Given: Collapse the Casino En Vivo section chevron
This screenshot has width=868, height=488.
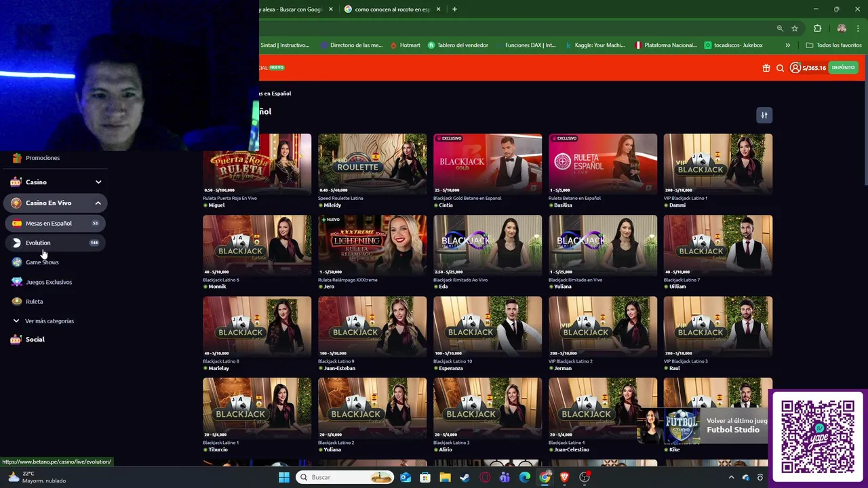Looking at the screenshot, I should click(98, 203).
